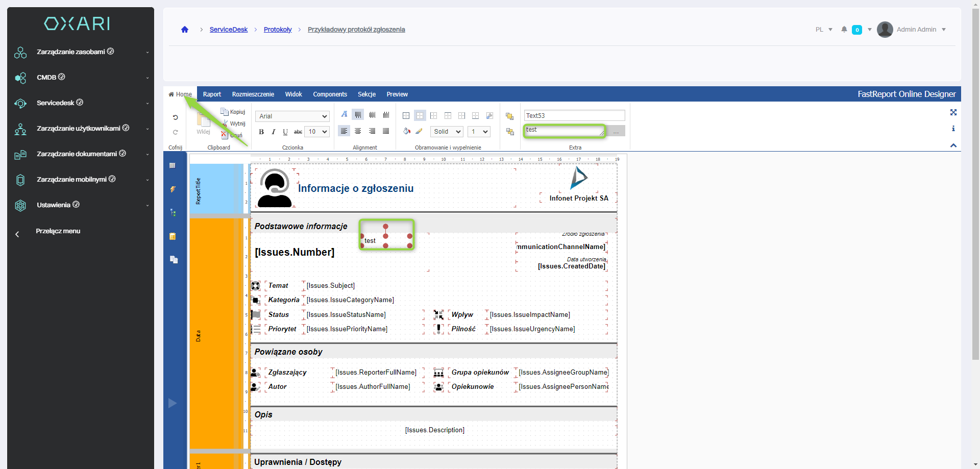
Task: Click the Text53 name input field
Action: [x=574, y=116]
